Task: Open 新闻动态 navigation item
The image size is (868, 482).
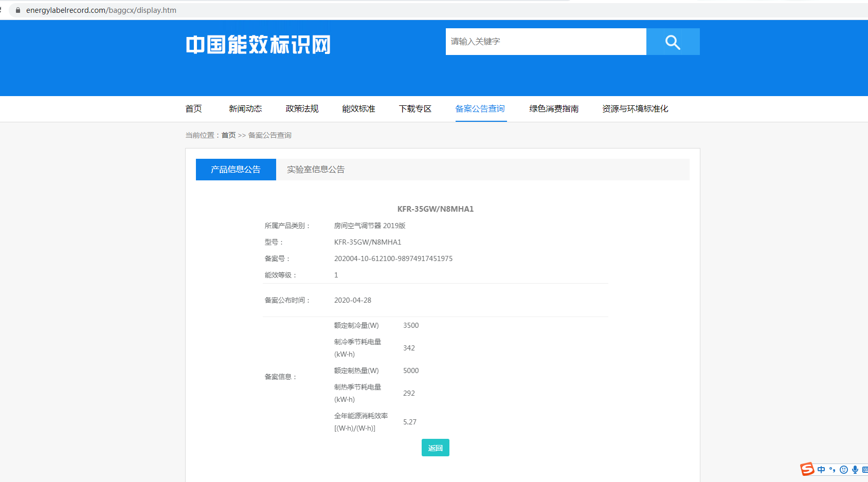Action: point(246,109)
